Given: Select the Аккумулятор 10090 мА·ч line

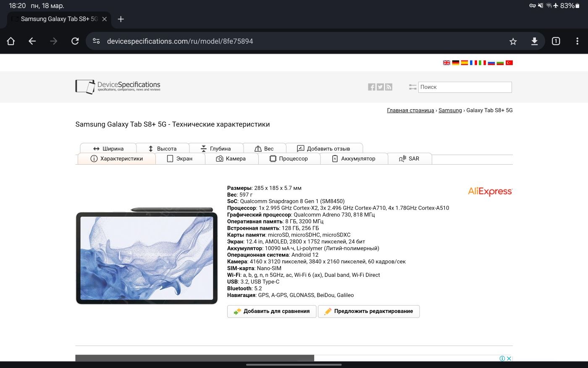Looking at the screenshot, I should (303, 248).
